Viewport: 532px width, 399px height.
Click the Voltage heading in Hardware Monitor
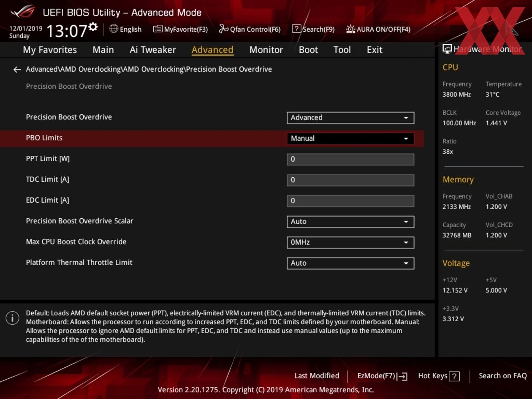point(456,263)
